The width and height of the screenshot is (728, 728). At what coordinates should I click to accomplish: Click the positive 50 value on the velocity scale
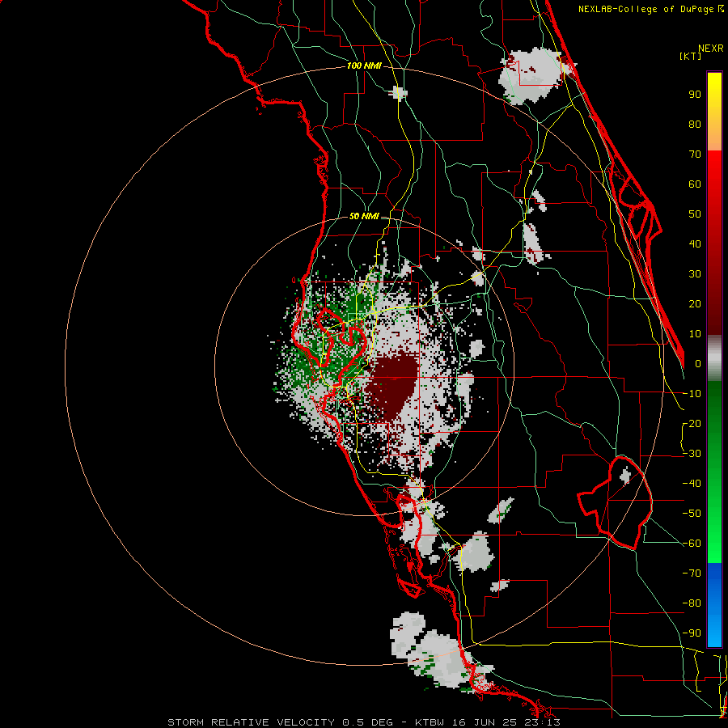[695, 214]
